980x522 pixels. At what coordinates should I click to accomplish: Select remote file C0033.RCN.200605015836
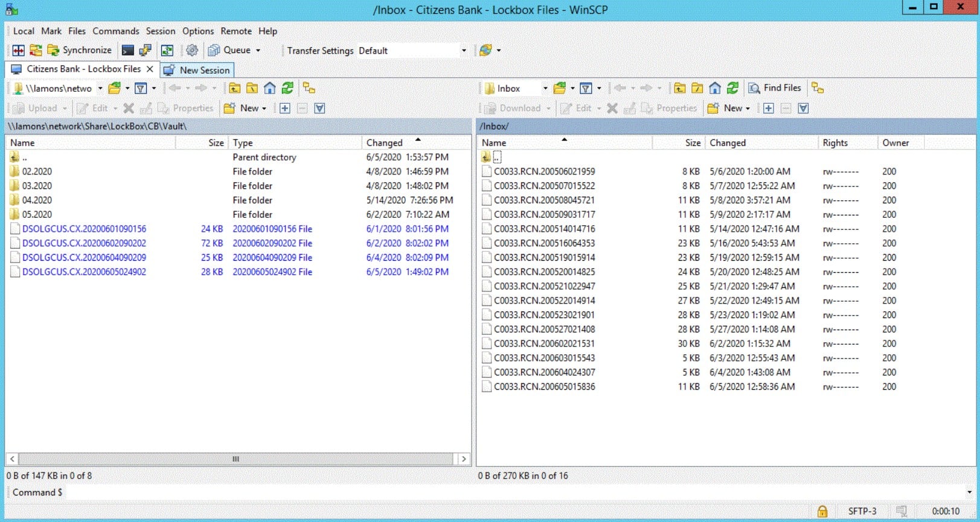click(x=544, y=387)
